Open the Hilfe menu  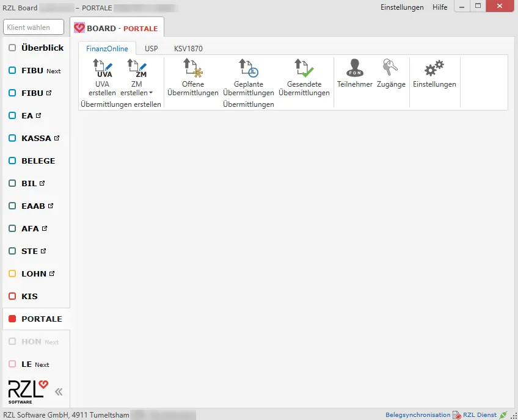[440, 7]
